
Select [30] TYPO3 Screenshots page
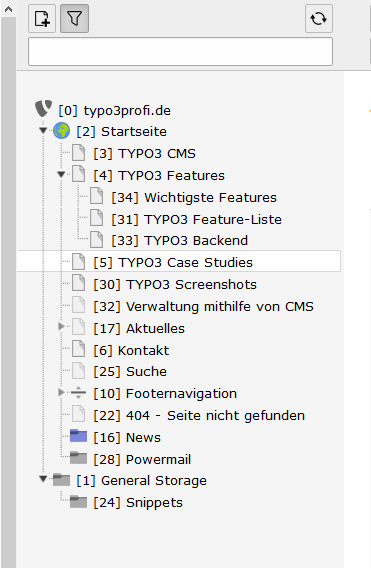(x=175, y=285)
